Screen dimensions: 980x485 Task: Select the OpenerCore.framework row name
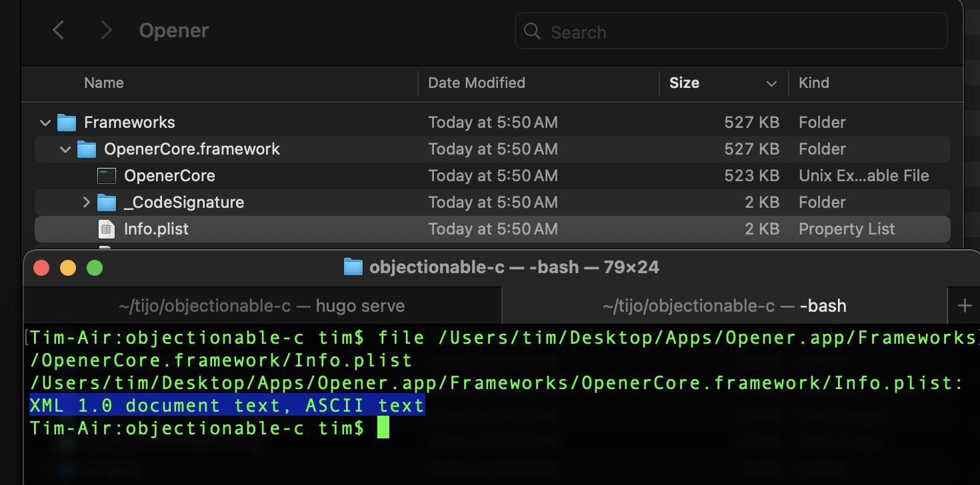coord(192,149)
